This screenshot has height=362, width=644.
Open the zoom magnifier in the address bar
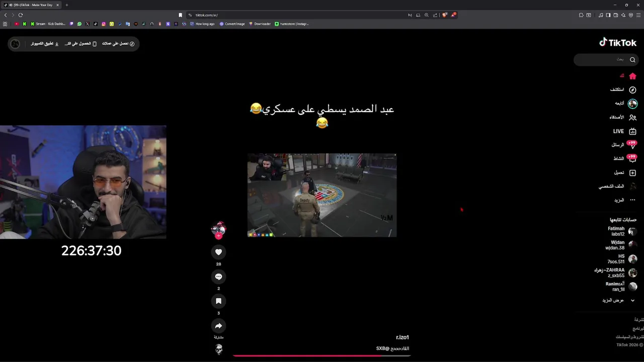tap(427, 15)
